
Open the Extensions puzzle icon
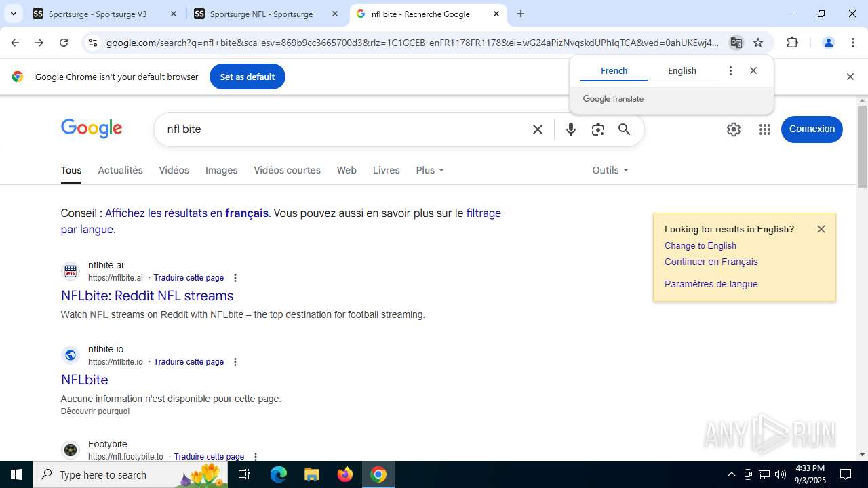tap(792, 43)
